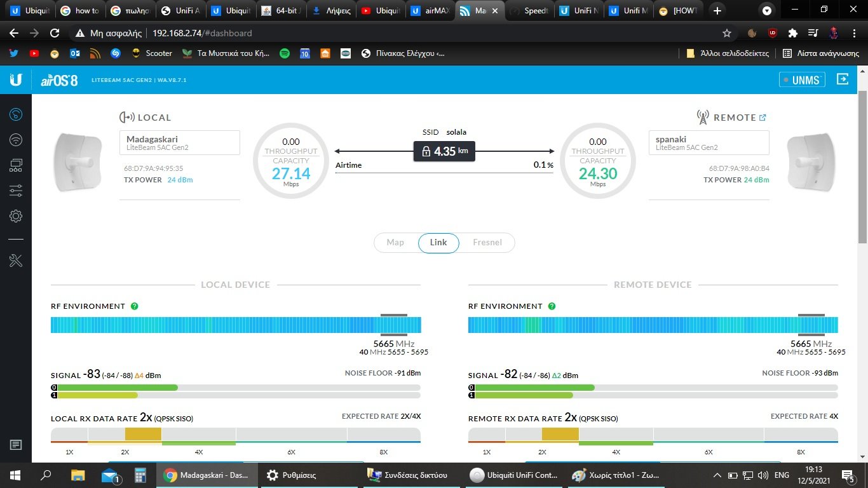The image size is (868, 488).
Task: Click the local capacity value 27.14
Action: [x=291, y=173]
